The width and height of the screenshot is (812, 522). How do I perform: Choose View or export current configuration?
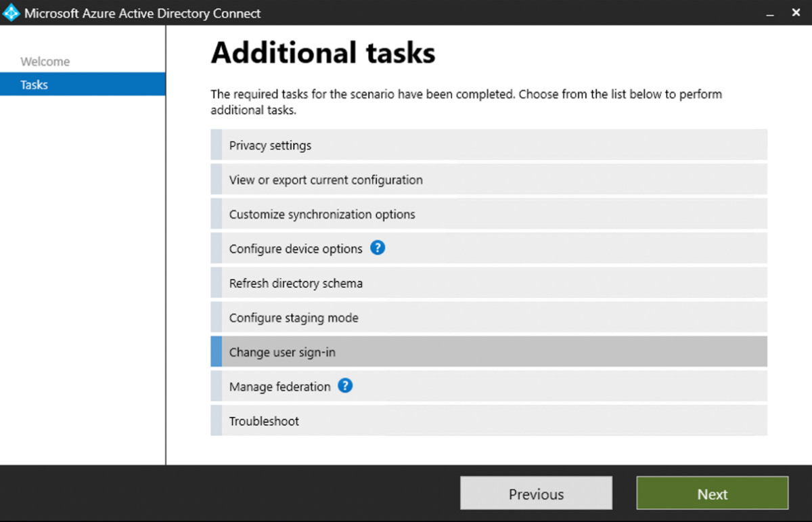[x=489, y=180]
